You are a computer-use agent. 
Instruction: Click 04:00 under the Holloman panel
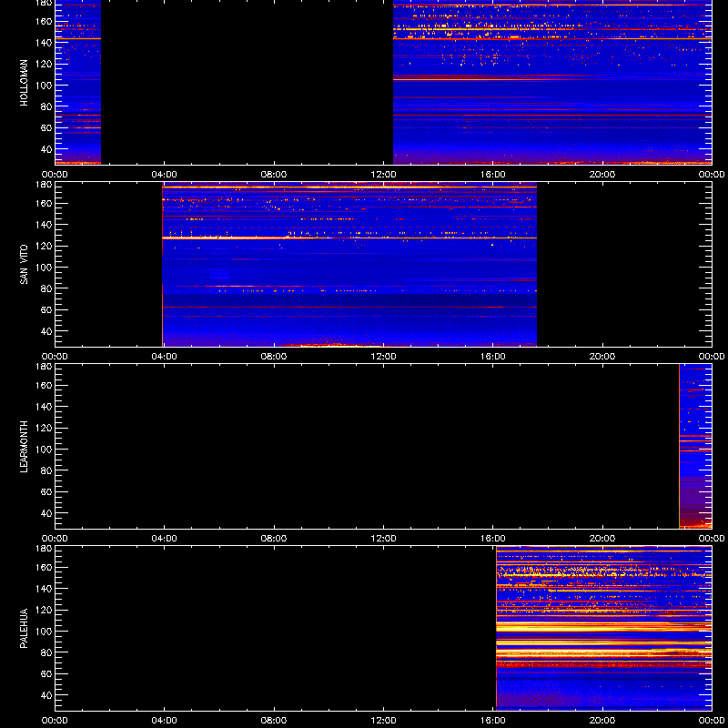(x=165, y=175)
